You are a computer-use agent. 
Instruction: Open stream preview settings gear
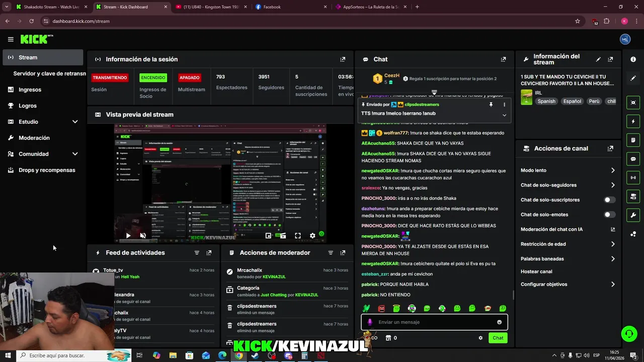pos(312,235)
